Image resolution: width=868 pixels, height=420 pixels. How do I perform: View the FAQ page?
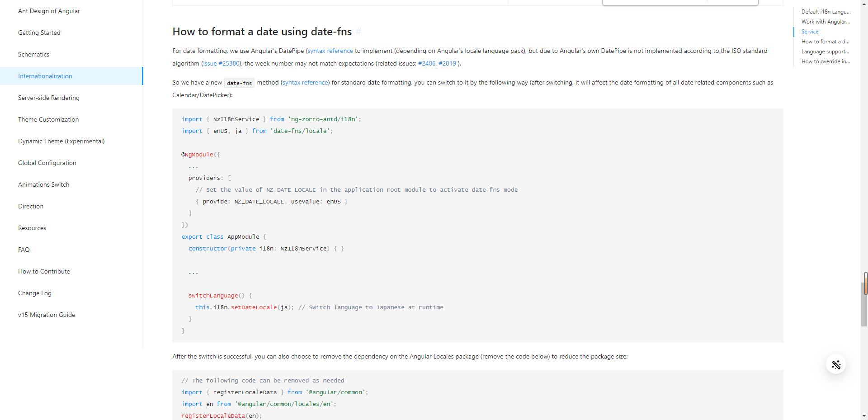[24, 250]
